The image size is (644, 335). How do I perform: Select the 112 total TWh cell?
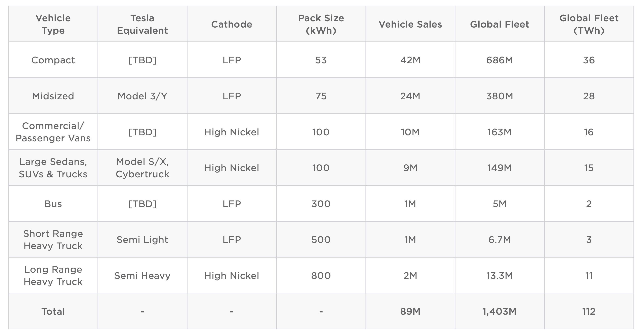[589, 311]
